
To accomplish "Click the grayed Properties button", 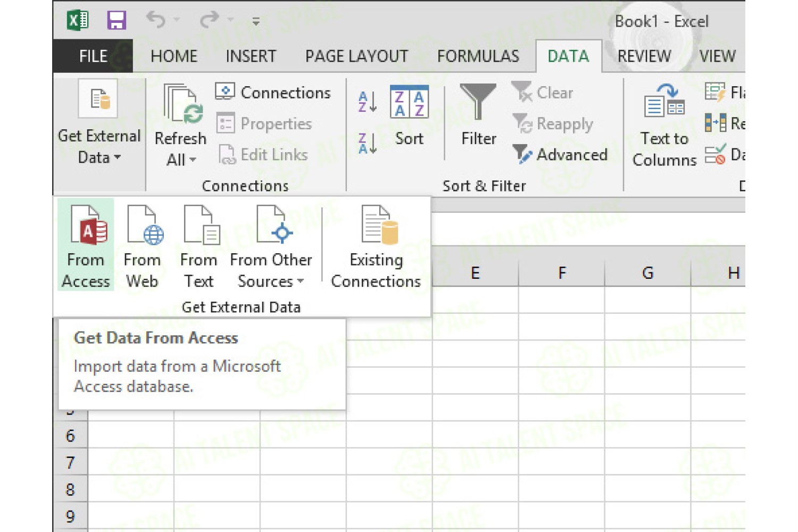I will pyautogui.click(x=264, y=123).
